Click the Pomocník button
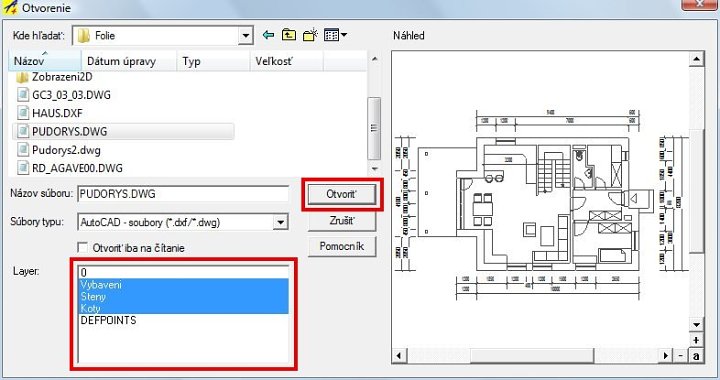 (342, 246)
